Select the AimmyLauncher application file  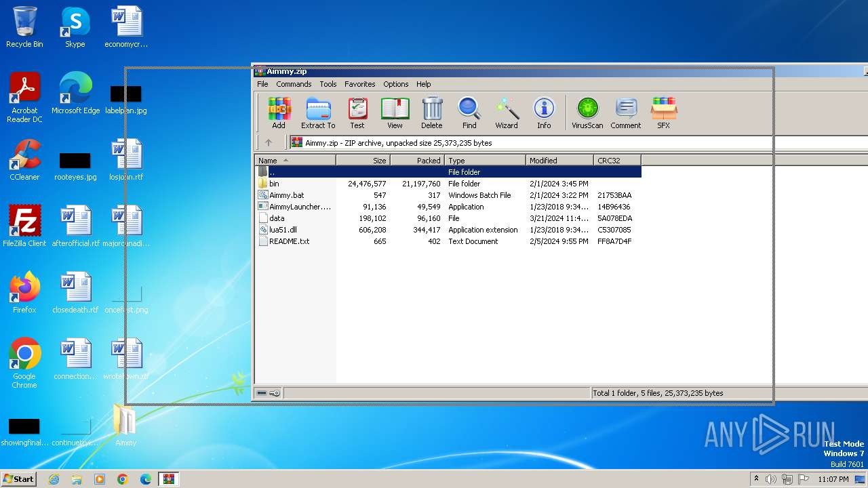click(448, 207)
